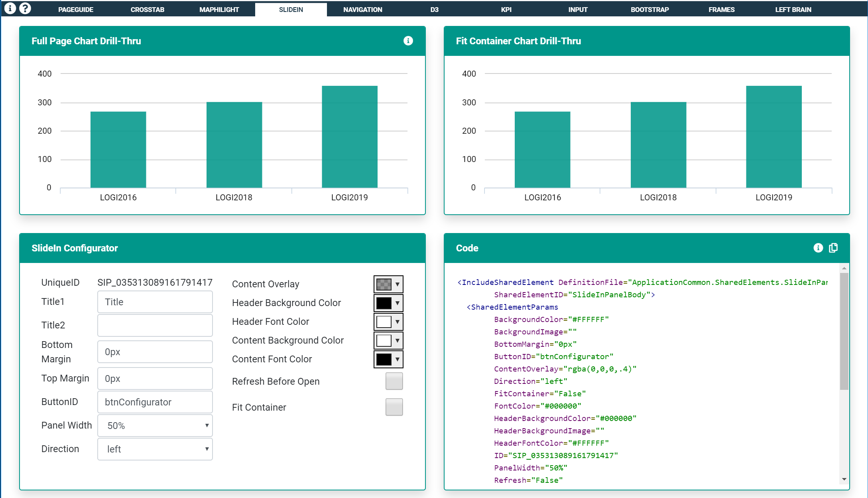Screen dimensions: 868x498
Task: Open Header Font Color picker
Action: coord(388,322)
